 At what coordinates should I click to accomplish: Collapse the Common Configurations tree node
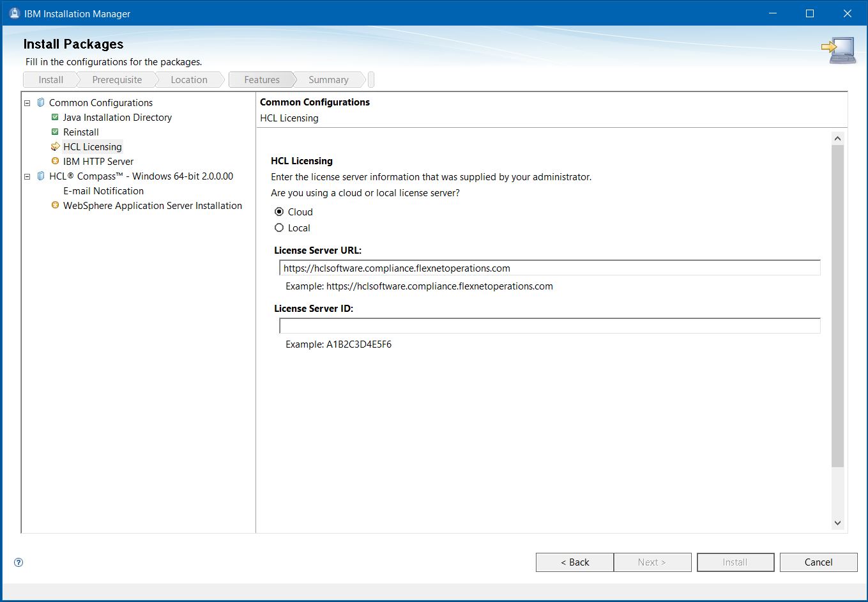[27, 103]
